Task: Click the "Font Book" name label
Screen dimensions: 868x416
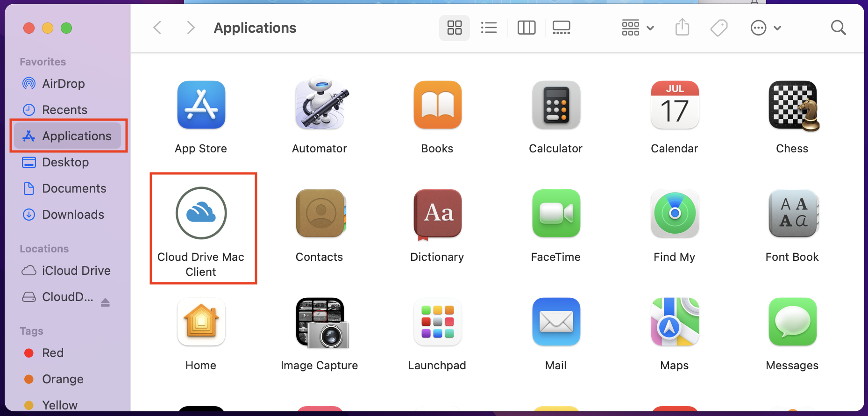Action: pos(792,257)
